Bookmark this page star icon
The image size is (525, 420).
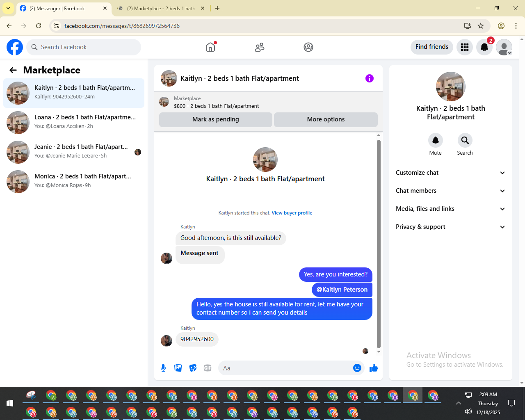click(481, 26)
